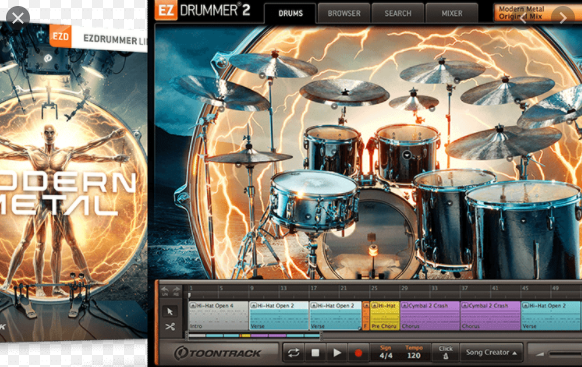Select the yellow Pre Chorus MIDI block
Image resolution: width=582 pixels, height=367 pixels.
click(385, 316)
